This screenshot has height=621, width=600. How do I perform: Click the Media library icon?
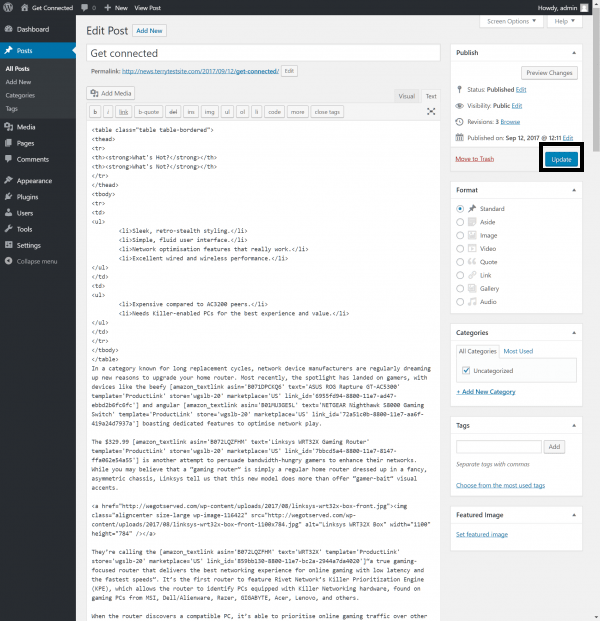tap(8, 127)
